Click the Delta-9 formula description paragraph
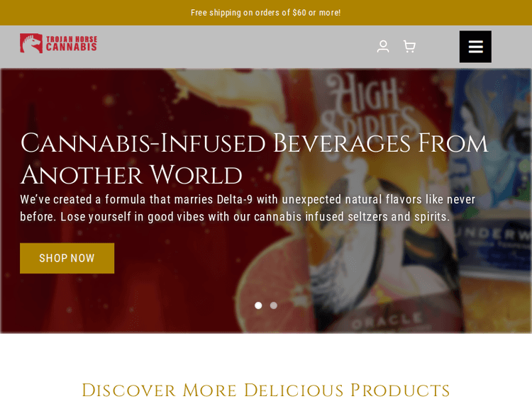 pos(248,208)
